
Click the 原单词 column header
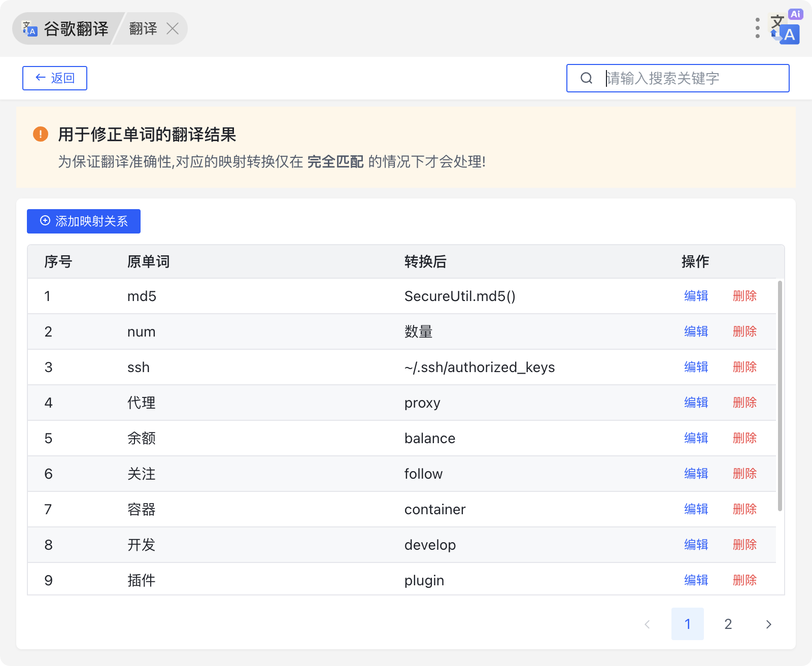(x=148, y=261)
